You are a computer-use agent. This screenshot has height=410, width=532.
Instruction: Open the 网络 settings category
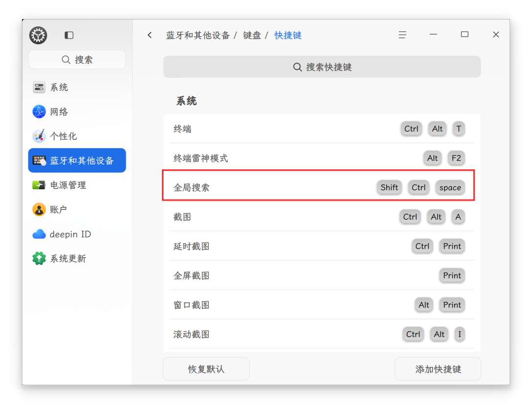77,112
